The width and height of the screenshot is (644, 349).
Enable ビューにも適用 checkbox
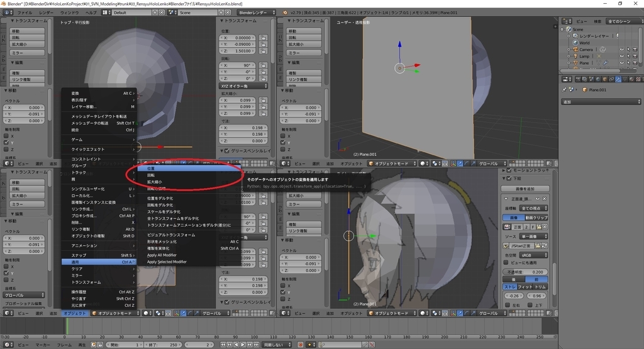click(506, 262)
